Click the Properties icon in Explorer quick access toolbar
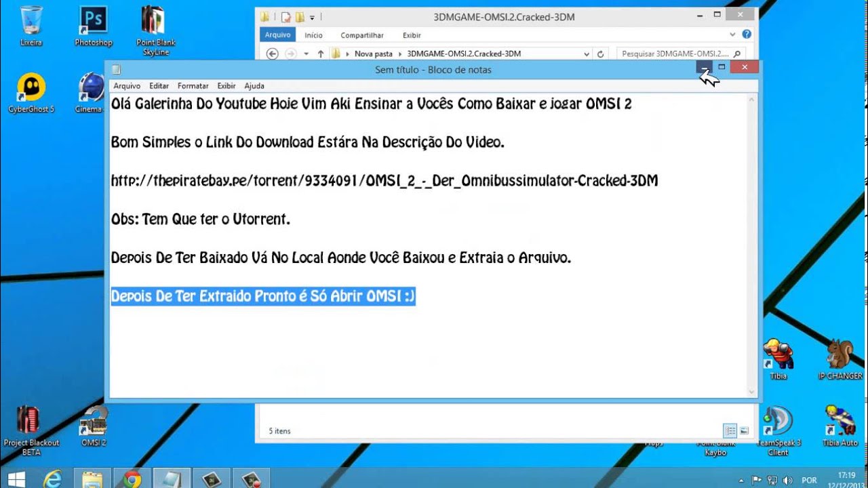The width and height of the screenshot is (868, 488). click(x=286, y=17)
